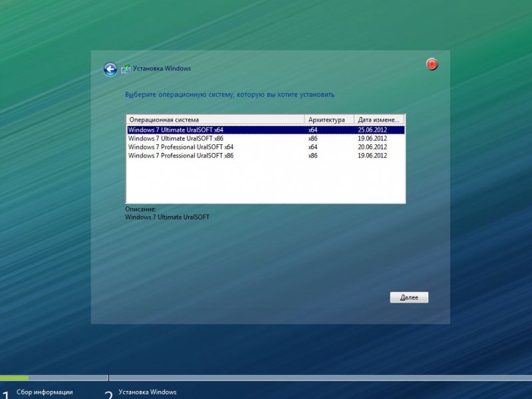Click the description text Windows 7 Ultimate UralSOFT

(168, 217)
